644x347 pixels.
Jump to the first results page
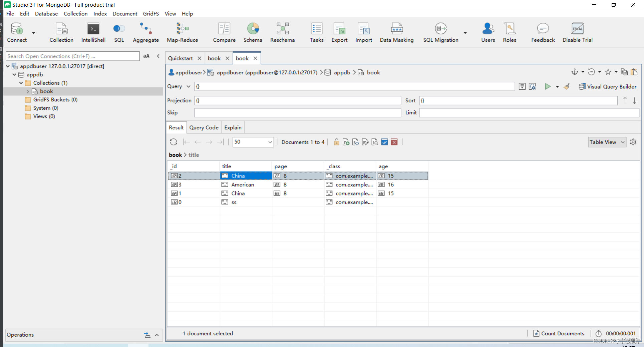pos(187,142)
